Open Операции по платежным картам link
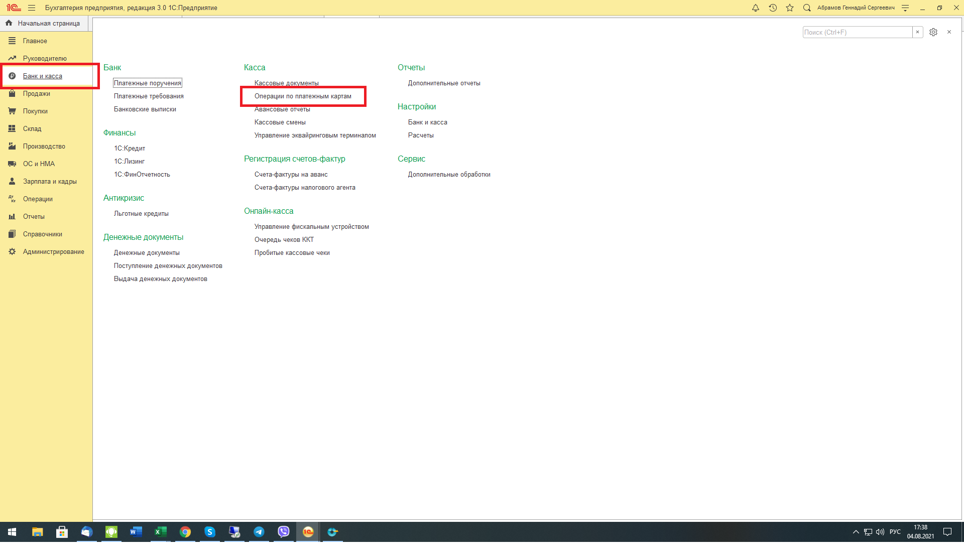964x560 pixels. coord(303,96)
